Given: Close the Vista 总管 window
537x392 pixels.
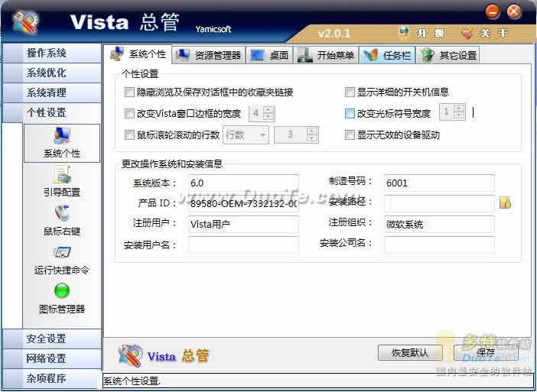Looking at the screenshot, I should [514, 12].
